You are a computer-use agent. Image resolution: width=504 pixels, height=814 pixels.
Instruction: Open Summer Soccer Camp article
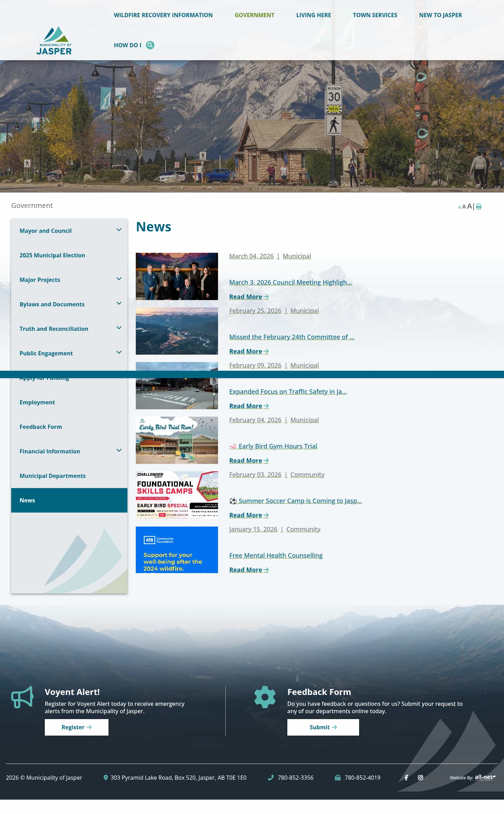296,501
